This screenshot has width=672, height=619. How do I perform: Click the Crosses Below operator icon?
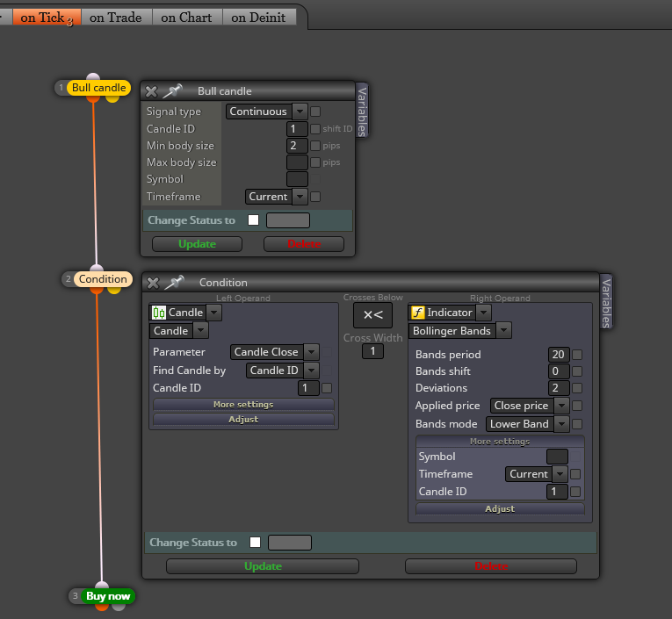[x=372, y=315]
